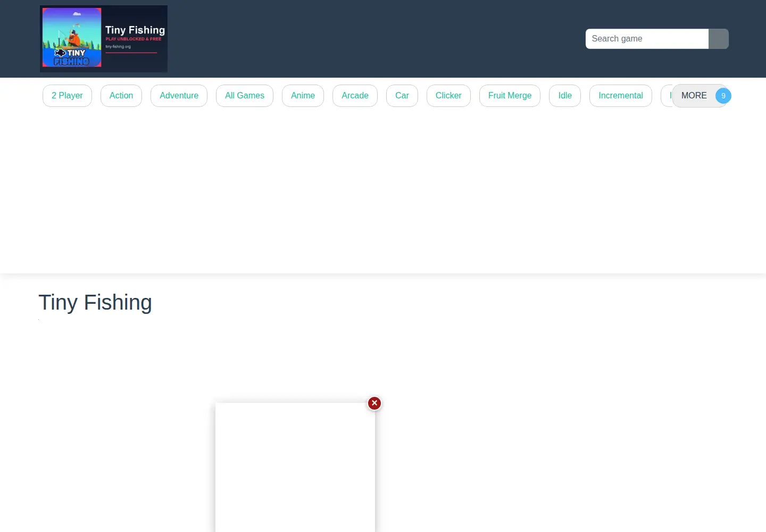Browse the Adventure category
766x532 pixels.
coord(179,96)
